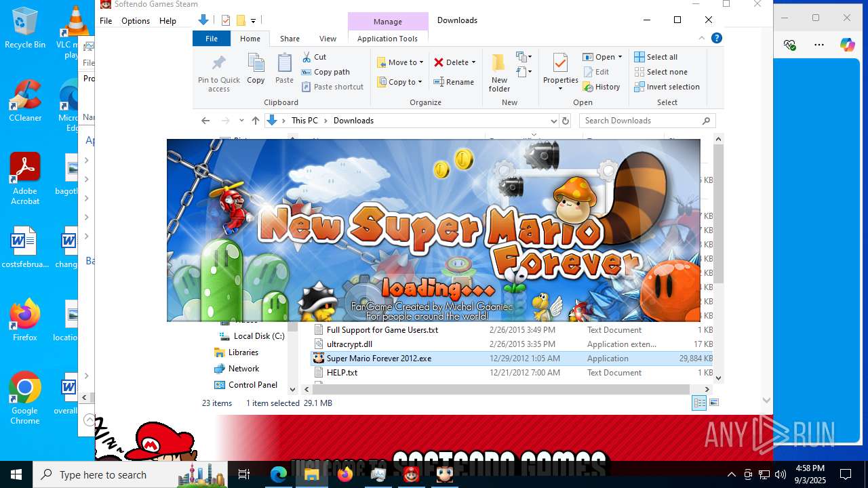Click Paste shortcut in the ribbon
This screenshot has width=868, height=488.
pyautogui.click(x=332, y=87)
